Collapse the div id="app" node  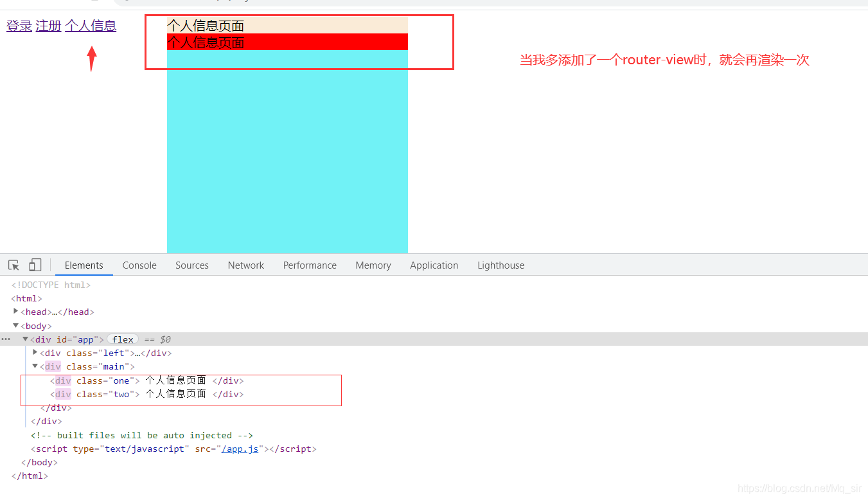[x=26, y=339]
